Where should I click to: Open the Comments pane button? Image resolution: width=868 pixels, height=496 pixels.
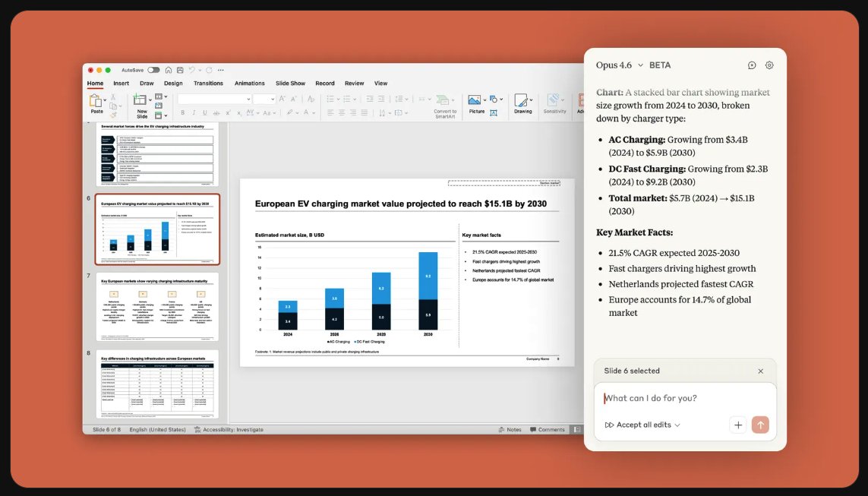548,430
